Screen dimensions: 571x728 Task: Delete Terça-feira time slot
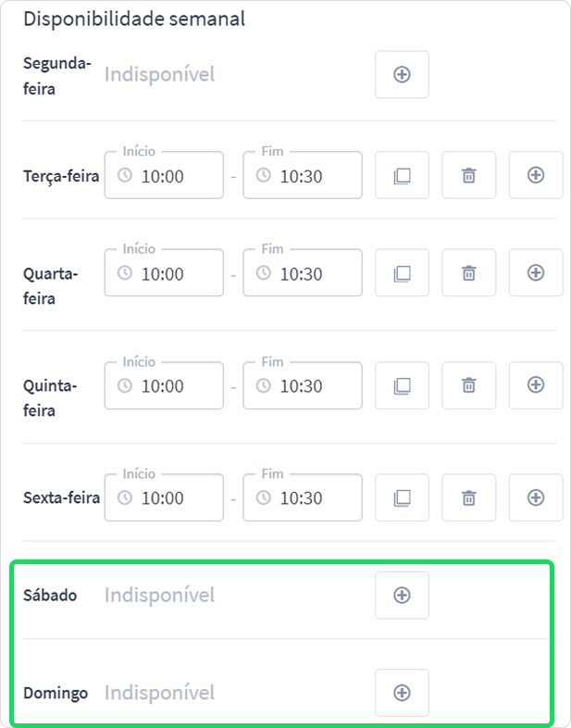[x=468, y=175]
